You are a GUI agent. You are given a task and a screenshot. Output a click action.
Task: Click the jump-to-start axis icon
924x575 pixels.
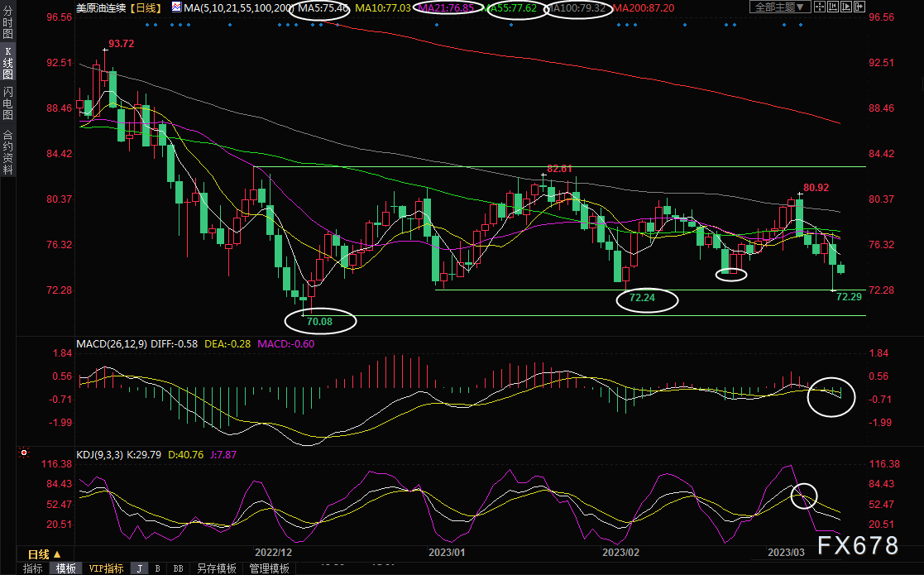click(833, 7)
